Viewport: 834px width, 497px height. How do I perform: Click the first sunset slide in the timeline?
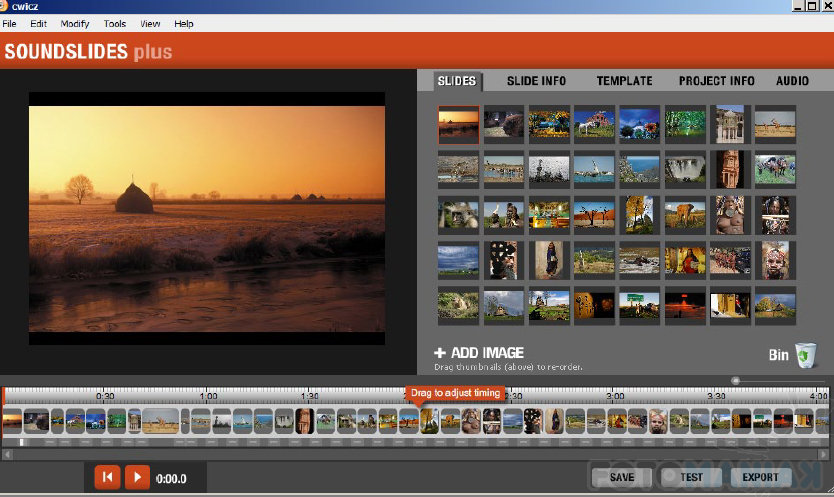click(12, 421)
